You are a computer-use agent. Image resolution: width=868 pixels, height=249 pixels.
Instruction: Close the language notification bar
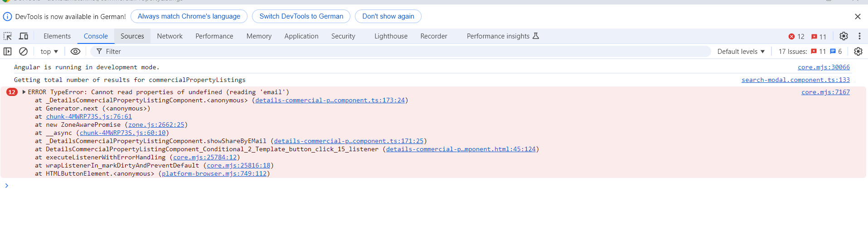coord(858,17)
